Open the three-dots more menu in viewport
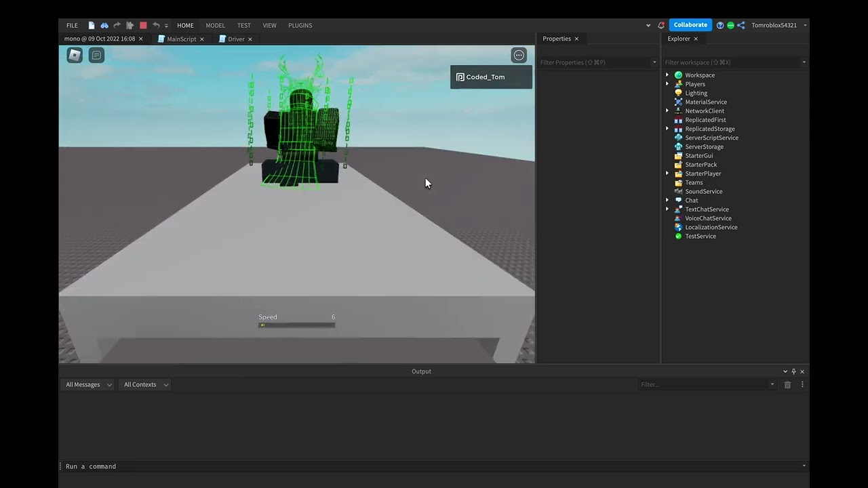This screenshot has width=868, height=488. tap(519, 55)
